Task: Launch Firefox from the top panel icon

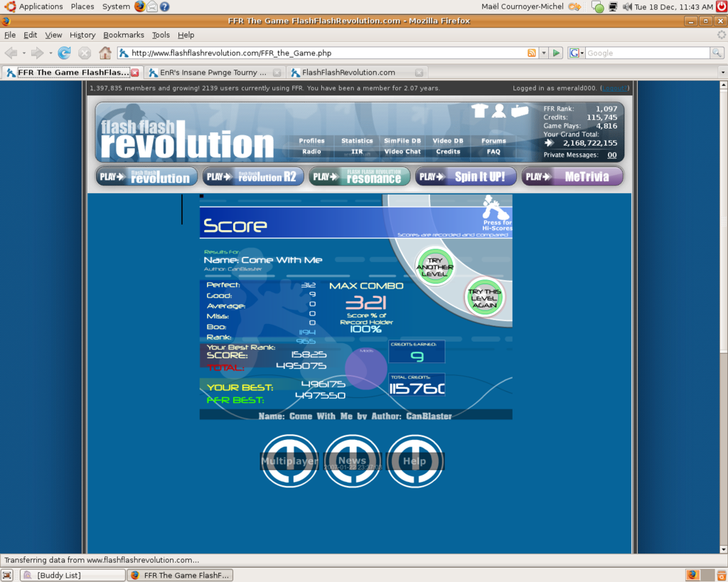Action: (139, 6)
